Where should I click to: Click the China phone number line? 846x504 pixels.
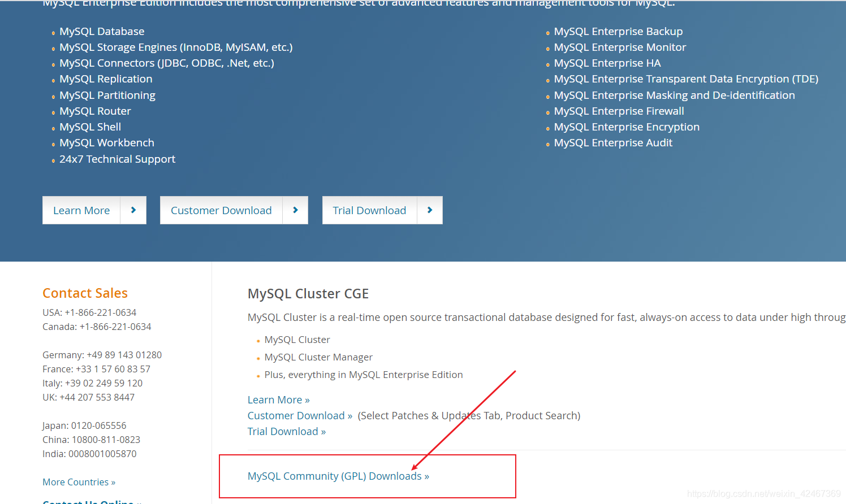[91, 440]
